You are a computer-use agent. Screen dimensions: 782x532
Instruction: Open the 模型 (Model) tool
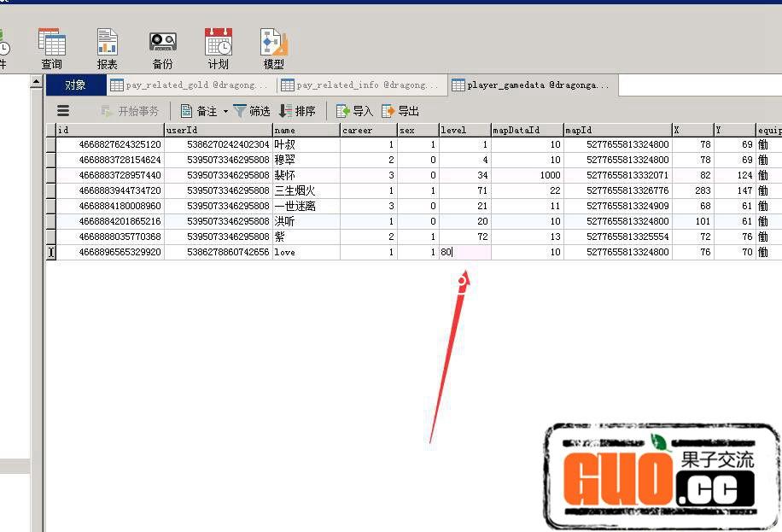tap(273, 49)
